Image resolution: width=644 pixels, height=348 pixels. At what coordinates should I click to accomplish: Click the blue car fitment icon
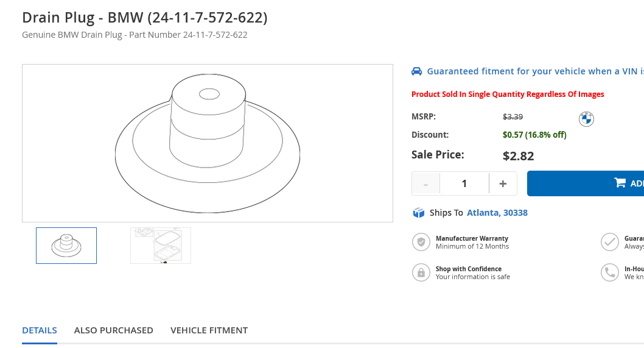coord(416,71)
